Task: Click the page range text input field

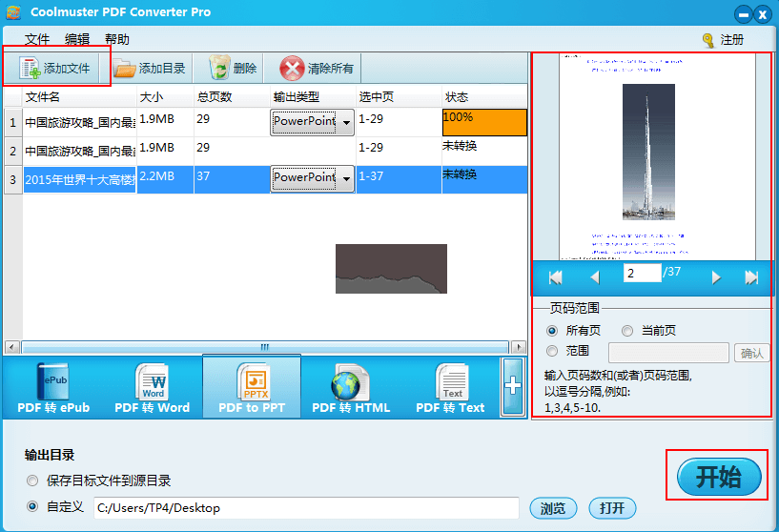Action: click(x=668, y=353)
